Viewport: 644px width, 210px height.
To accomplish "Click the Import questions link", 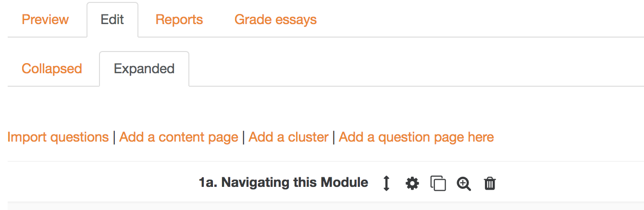I will coord(58,137).
